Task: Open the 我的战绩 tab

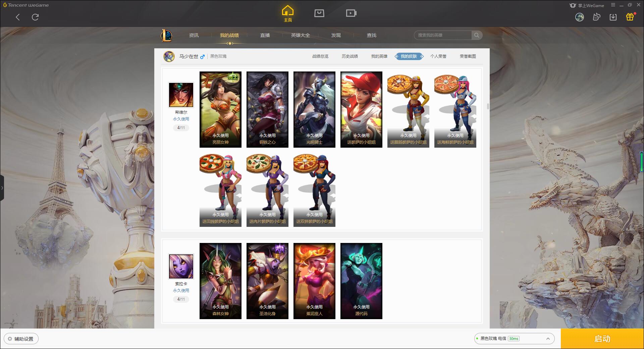Action: pos(229,35)
